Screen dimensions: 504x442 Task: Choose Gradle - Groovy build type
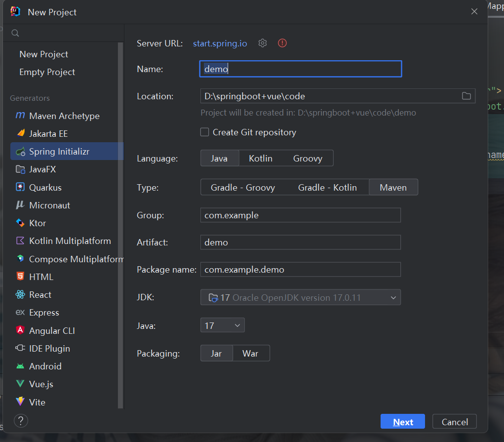(243, 188)
